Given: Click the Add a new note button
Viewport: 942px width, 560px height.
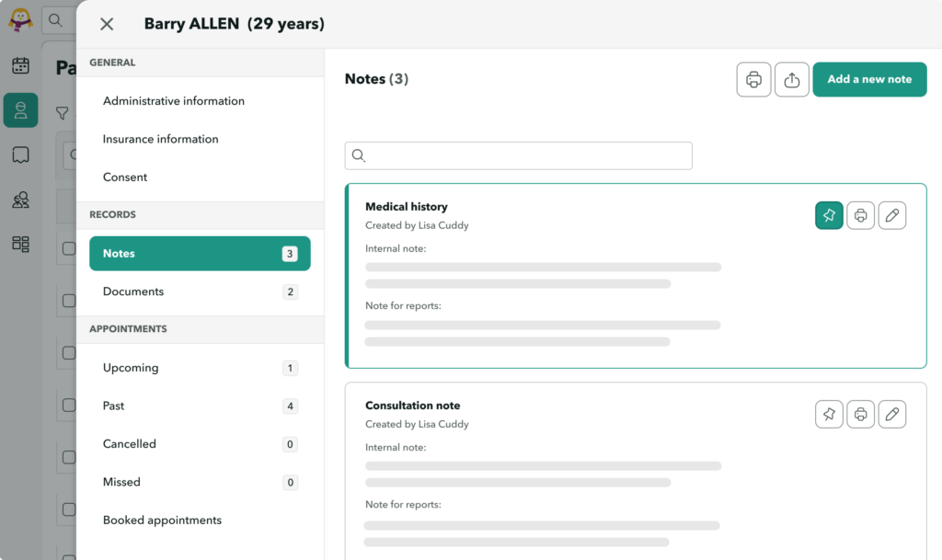Looking at the screenshot, I should point(869,79).
